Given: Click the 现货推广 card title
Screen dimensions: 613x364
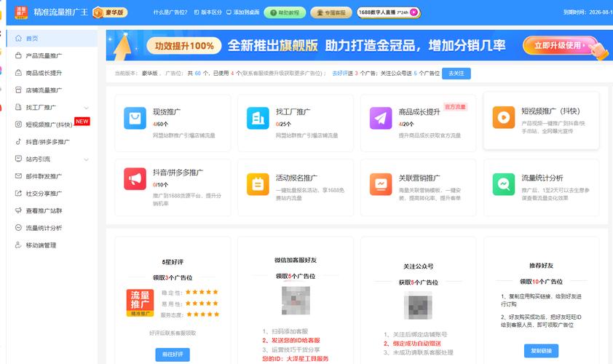Looking at the screenshot, I should tap(167, 112).
